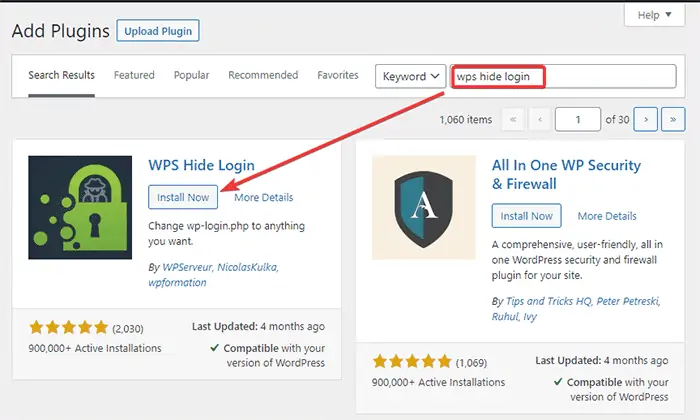
Task: Open More Details for All In One WP Security
Action: pos(607,216)
